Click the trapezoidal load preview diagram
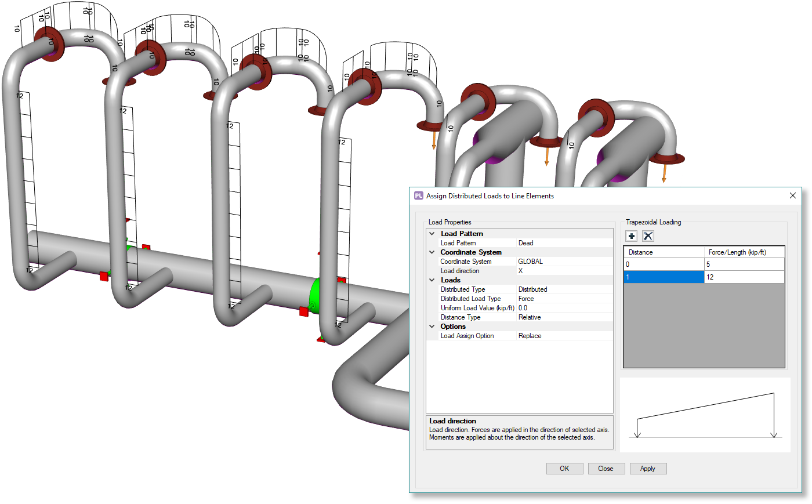The height and width of the screenshot is (504, 812). pyautogui.click(x=705, y=413)
